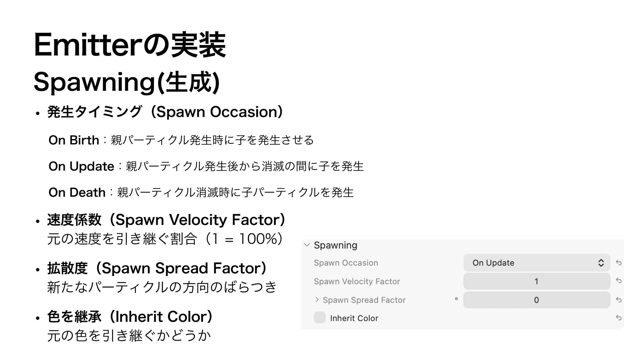644x362 pixels.
Task: Reset the Spawn Spread Factor value
Action: 619,300
